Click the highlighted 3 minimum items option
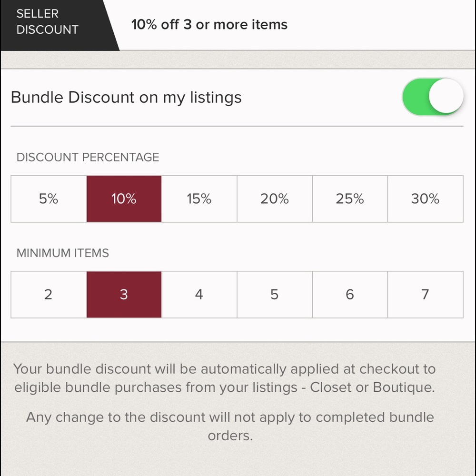Viewport: 476px width, 476px height. [x=124, y=295]
